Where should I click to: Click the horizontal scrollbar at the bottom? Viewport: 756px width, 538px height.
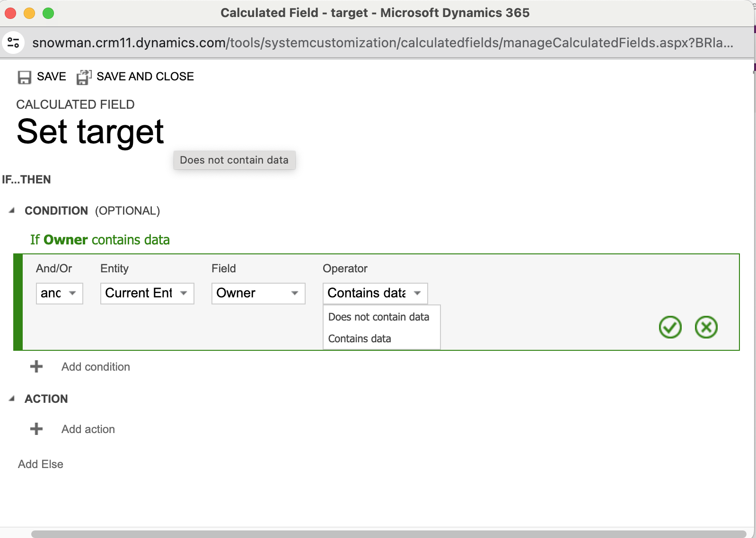[x=388, y=534]
